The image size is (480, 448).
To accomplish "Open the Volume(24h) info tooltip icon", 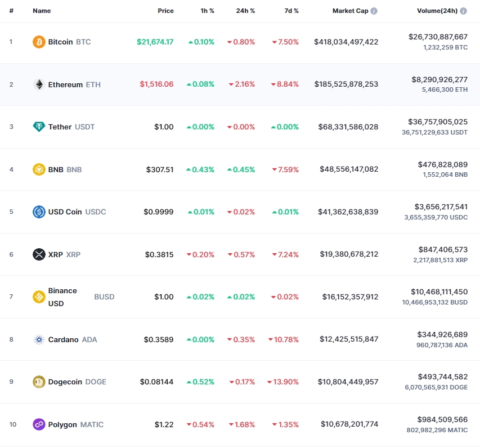I will 463,11.
